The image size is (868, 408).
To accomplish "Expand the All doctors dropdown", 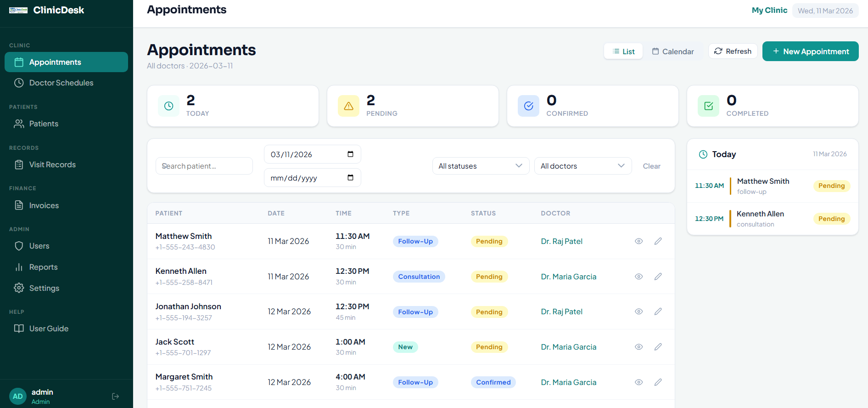I will (x=582, y=166).
